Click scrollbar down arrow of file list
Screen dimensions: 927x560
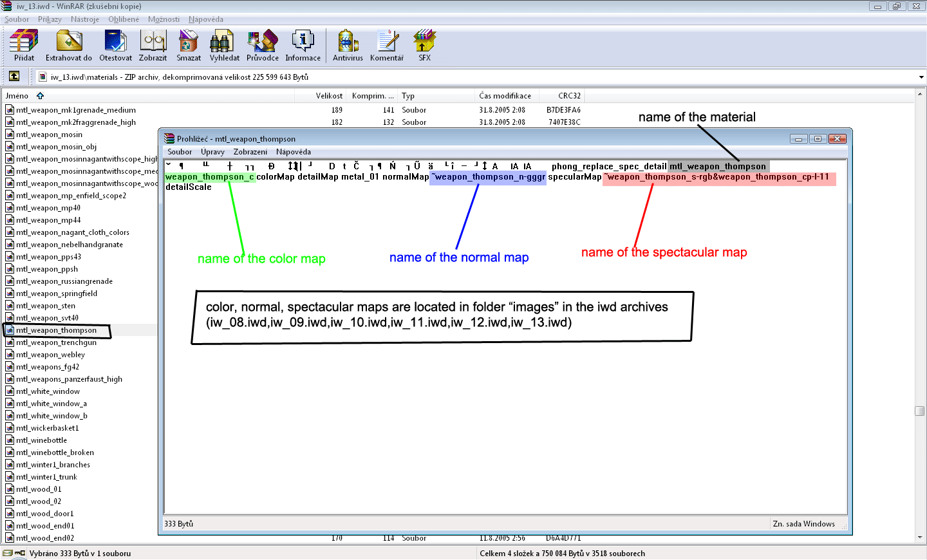point(920,538)
